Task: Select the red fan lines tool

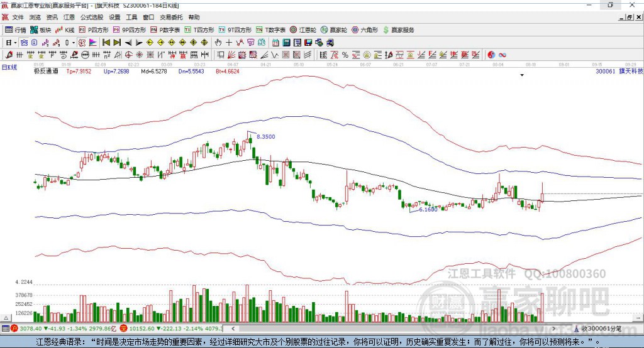Action: tap(231, 55)
